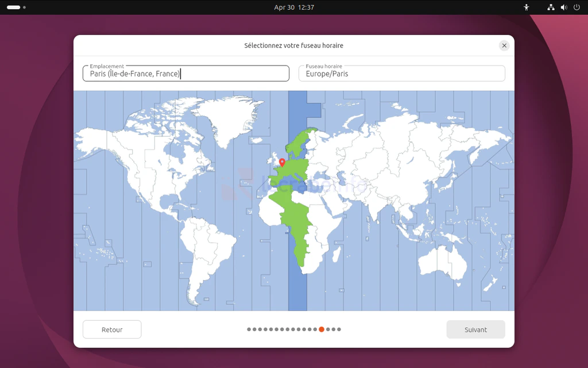
Task: Click the last step indicator dot
Action: (x=339, y=329)
